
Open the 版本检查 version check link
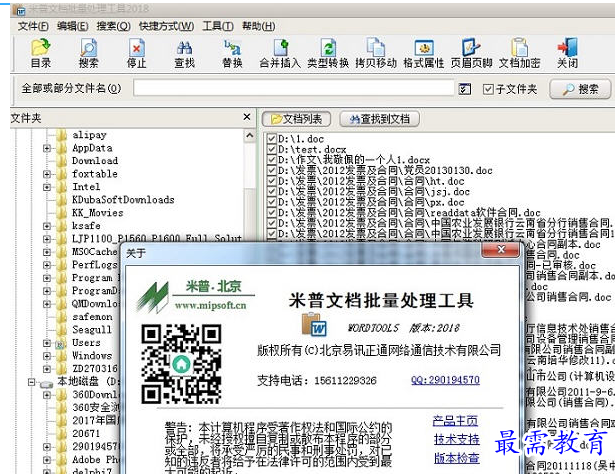(x=456, y=458)
